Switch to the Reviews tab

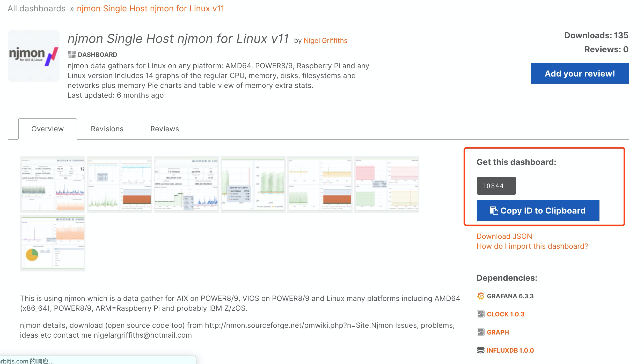click(x=165, y=129)
